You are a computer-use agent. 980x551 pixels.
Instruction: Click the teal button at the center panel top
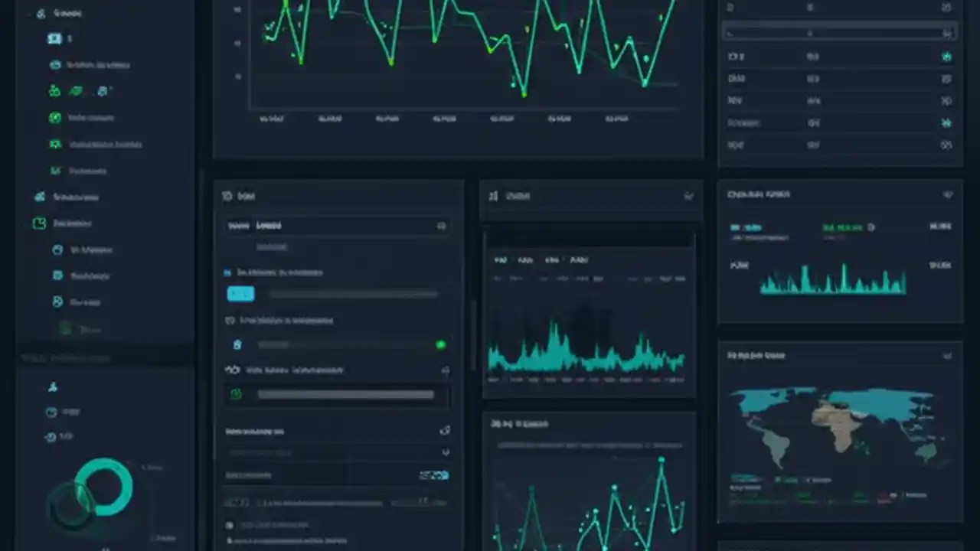[240, 293]
